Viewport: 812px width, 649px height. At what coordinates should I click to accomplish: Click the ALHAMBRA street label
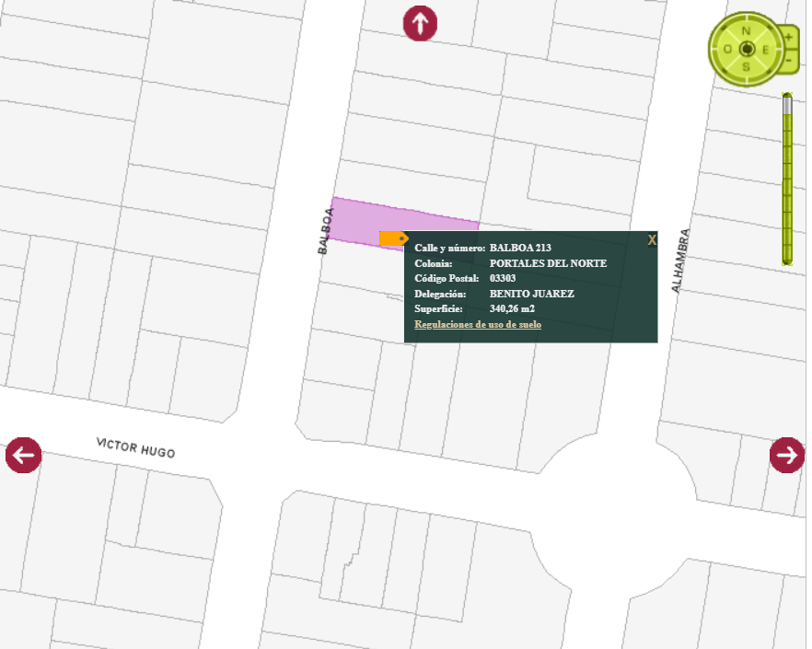[680, 261]
